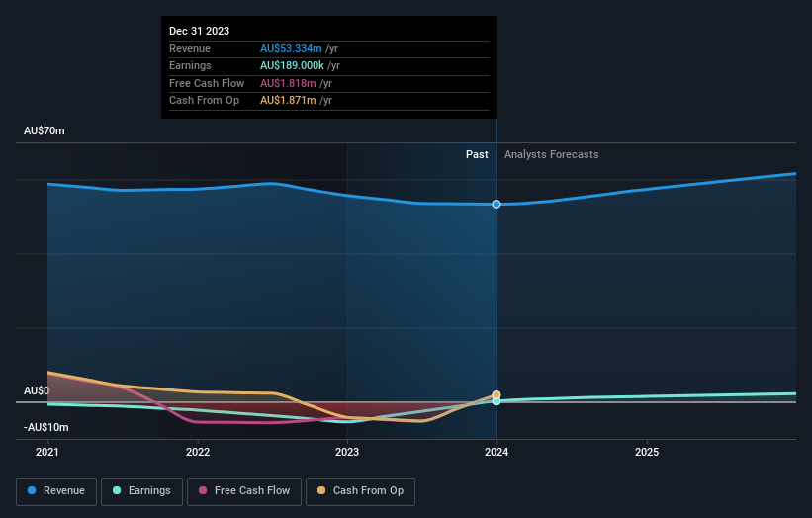Click the 2025 x-axis label
This screenshot has height=518, width=812.
647,453
